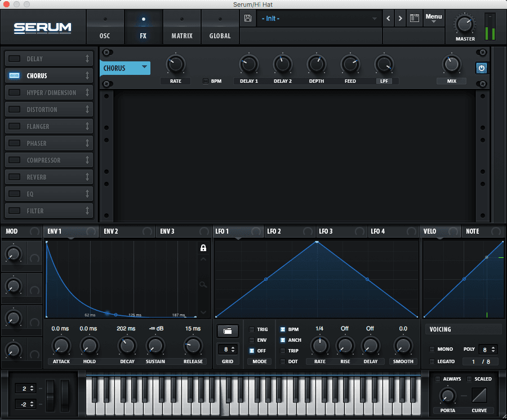507x420 pixels.
Task: Click the LFO Smooth knob
Action: pyautogui.click(x=403, y=346)
